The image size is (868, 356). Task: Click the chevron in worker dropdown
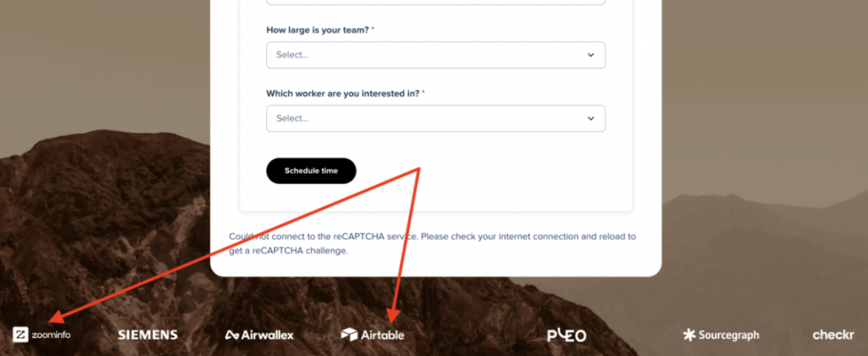pos(591,118)
